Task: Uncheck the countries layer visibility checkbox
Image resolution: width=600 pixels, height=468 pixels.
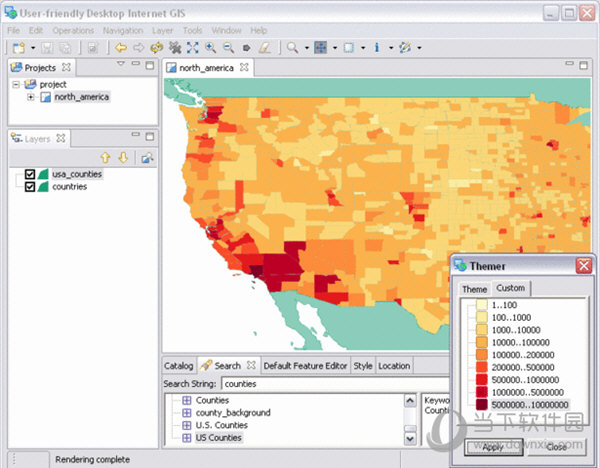Action: 30,187
